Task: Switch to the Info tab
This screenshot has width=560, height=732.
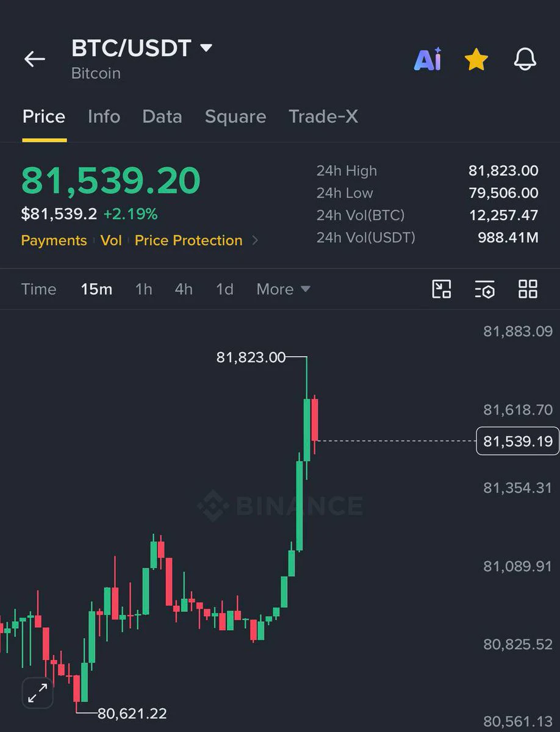Action: [104, 117]
